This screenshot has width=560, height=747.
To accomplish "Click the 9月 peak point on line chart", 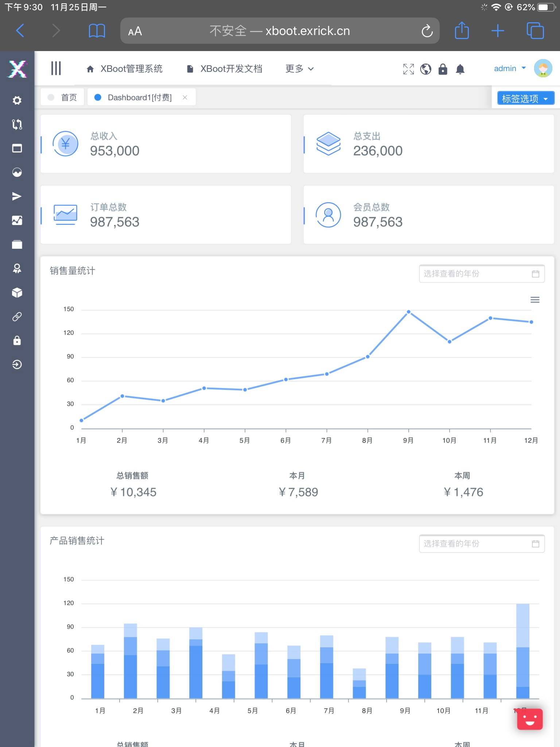I will point(409,312).
